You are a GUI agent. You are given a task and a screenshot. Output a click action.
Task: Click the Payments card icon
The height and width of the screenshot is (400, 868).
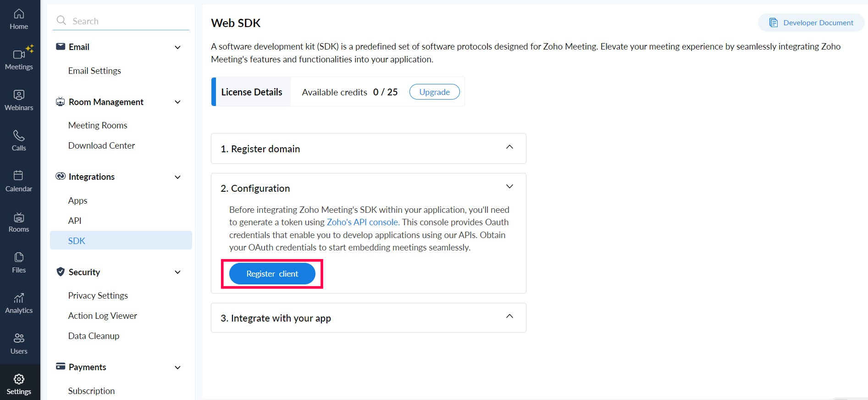[61, 366]
